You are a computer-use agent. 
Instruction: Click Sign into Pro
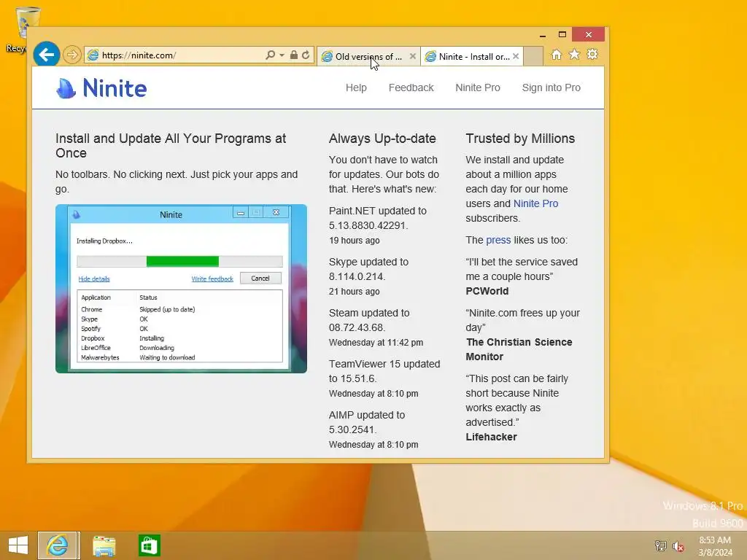(551, 87)
